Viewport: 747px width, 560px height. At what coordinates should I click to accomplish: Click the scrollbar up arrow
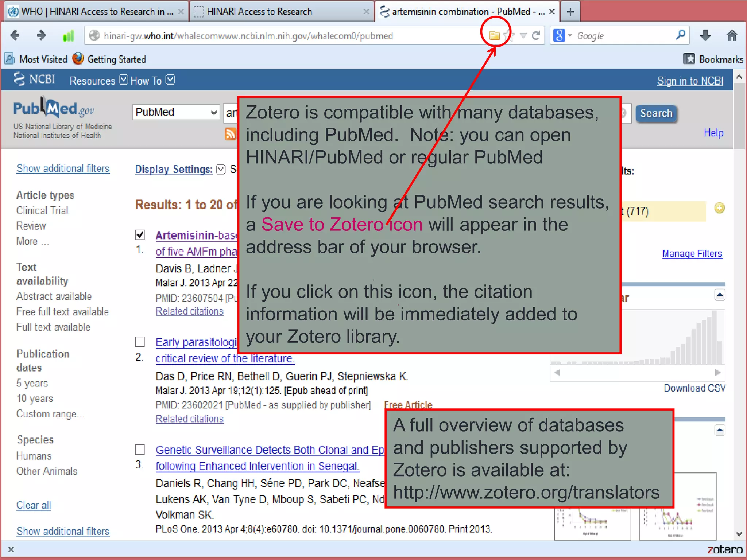739,77
